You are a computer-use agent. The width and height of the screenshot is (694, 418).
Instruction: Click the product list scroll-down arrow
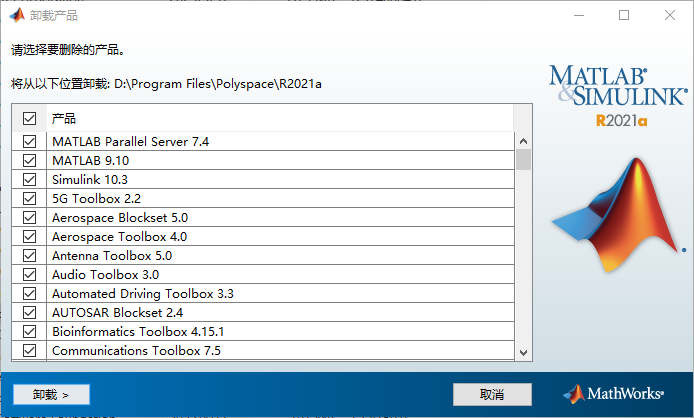pyautogui.click(x=524, y=352)
